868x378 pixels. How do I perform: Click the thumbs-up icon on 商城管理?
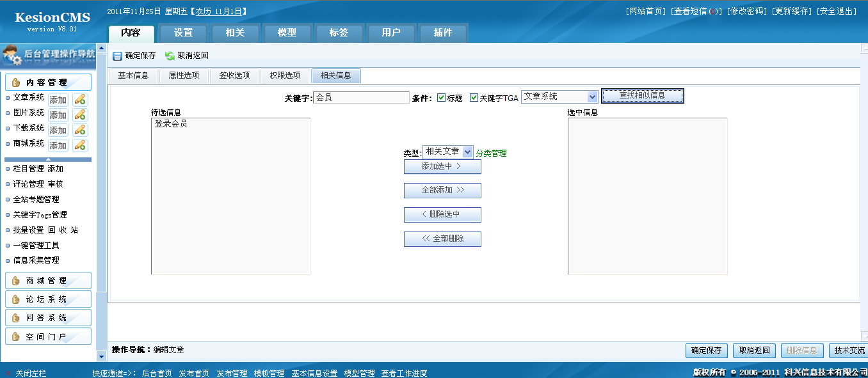(16, 281)
